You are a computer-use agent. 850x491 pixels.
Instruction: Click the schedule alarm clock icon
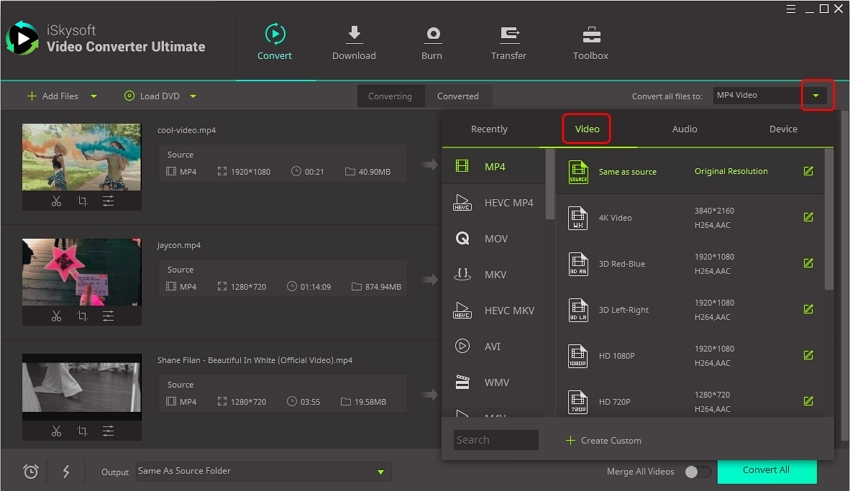click(31, 471)
